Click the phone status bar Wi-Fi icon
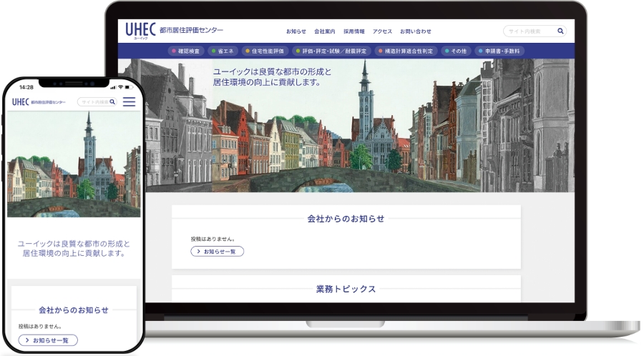This screenshot has width=644, height=356. pos(120,87)
